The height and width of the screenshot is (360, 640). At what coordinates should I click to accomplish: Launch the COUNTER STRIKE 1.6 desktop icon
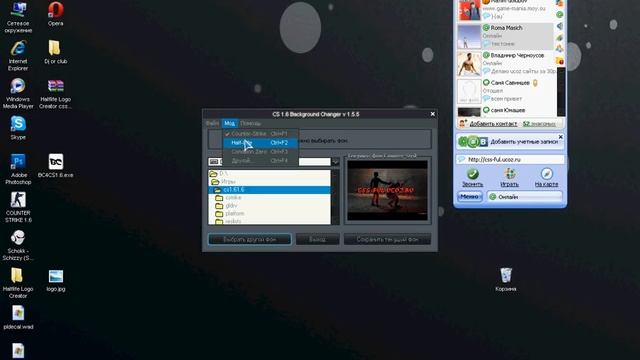click(18, 207)
